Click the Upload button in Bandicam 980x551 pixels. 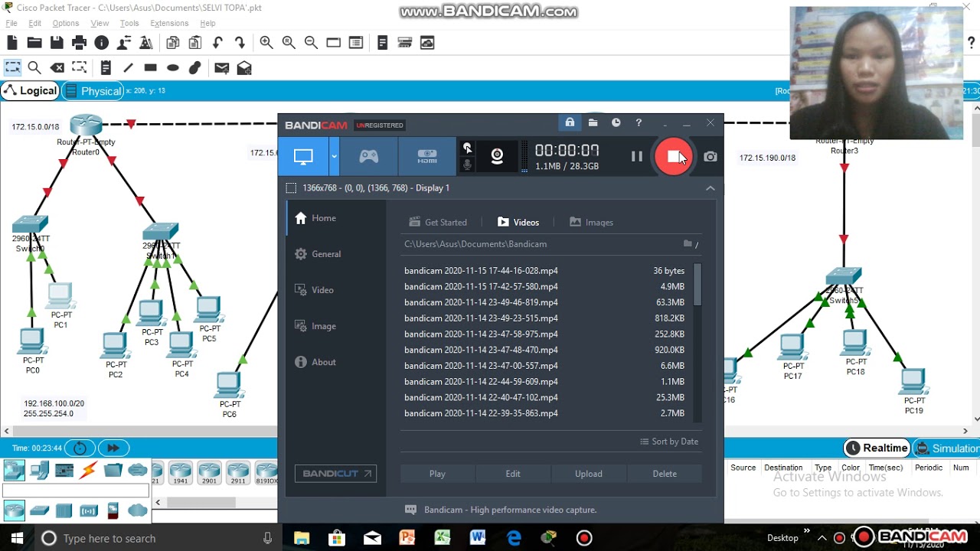pos(589,474)
